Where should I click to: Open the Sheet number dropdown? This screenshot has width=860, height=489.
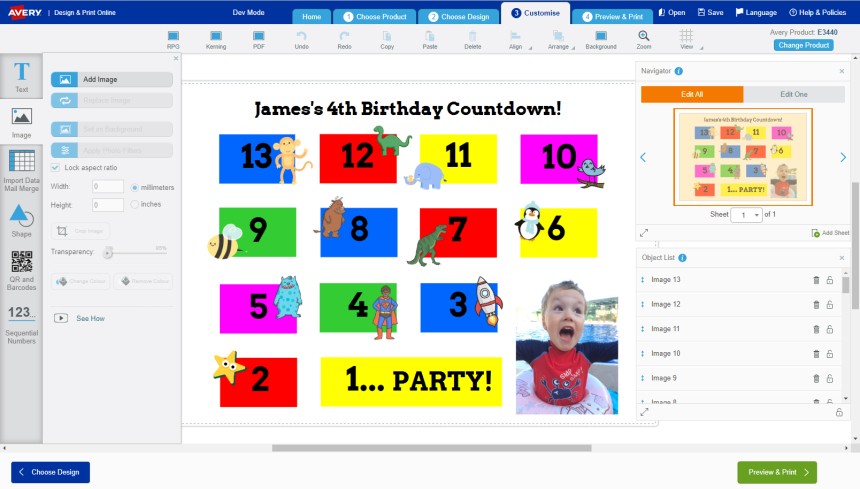pyautogui.click(x=746, y=215)
